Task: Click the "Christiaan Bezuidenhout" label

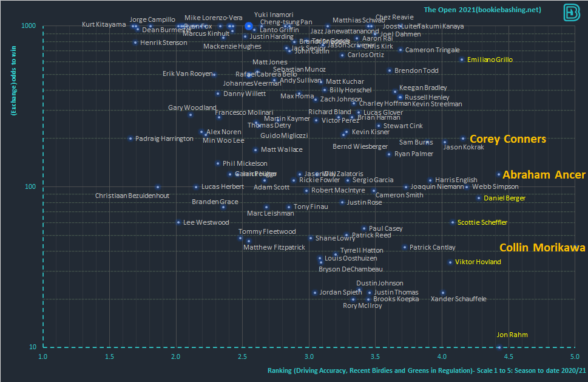Action: click(132, 196)
